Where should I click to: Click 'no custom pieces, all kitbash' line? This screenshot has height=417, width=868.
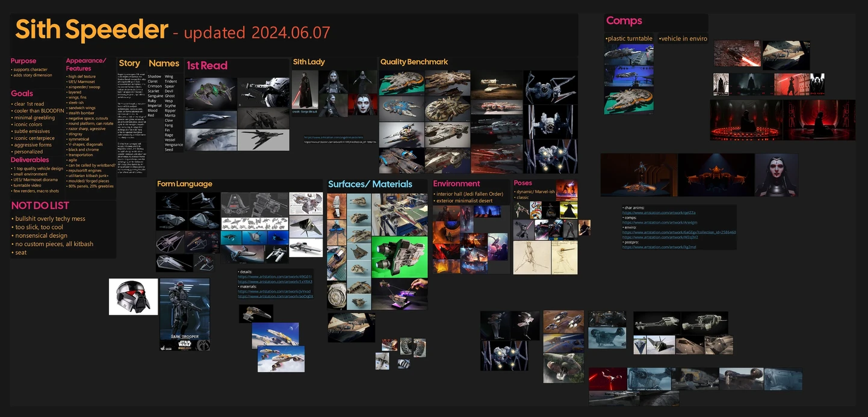click(54, 244)
